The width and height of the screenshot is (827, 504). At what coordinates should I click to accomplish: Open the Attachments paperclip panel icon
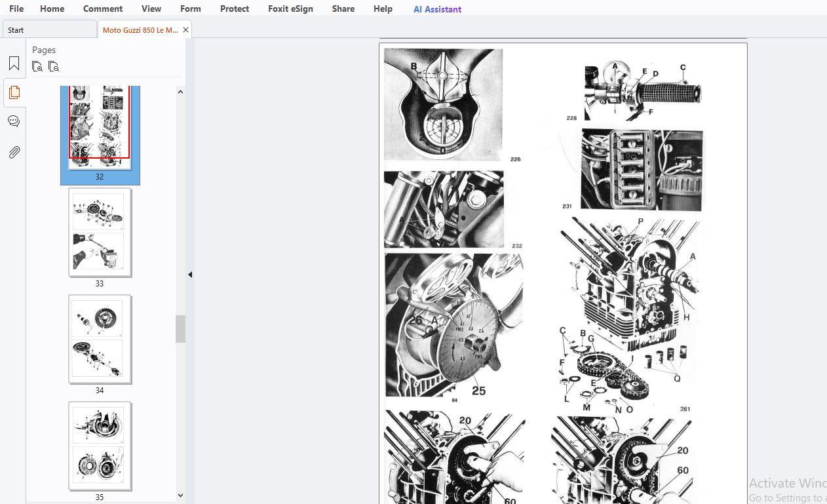coord(14,152)
